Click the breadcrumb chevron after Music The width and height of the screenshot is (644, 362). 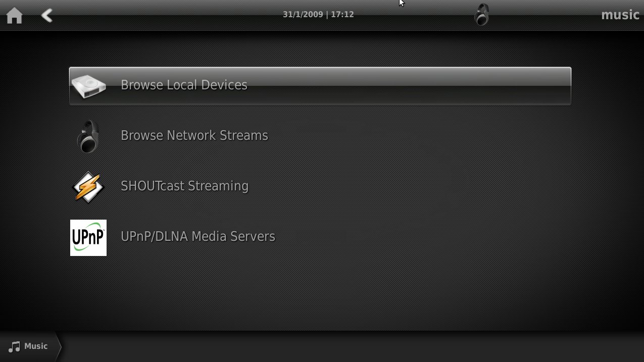[58, 346]
